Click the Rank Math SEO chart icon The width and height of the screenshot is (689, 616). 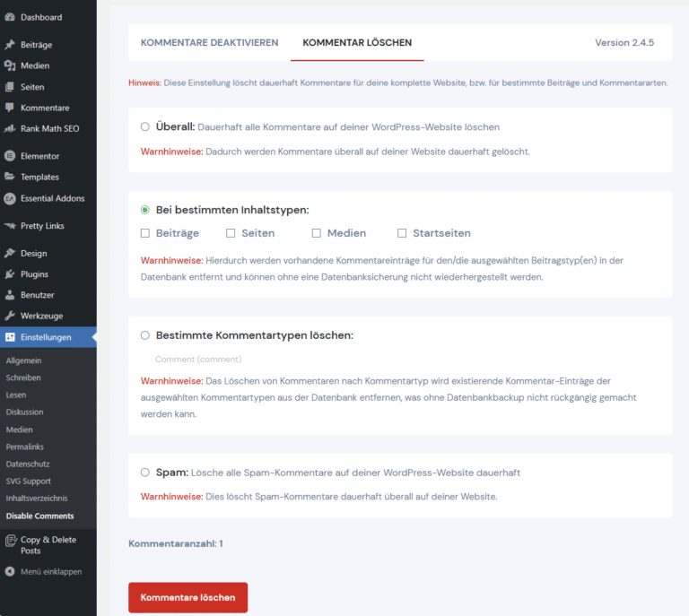10,128
